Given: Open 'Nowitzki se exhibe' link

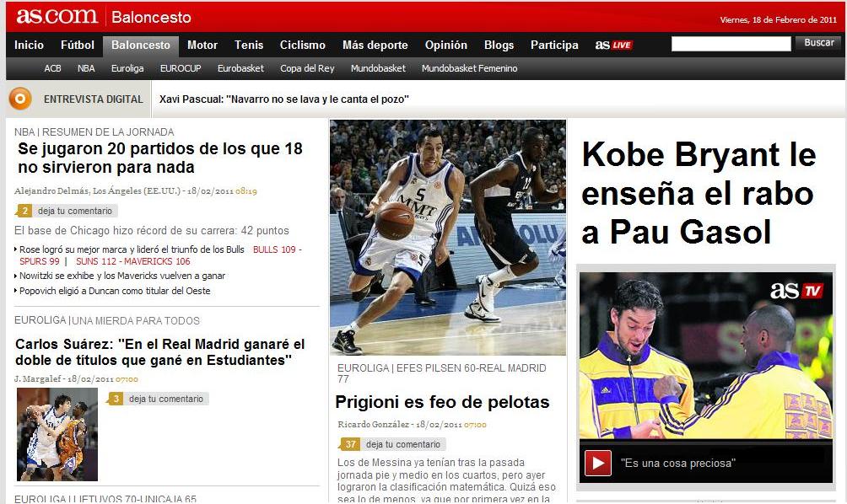Looking at the screenshot, I should [122, 276].
